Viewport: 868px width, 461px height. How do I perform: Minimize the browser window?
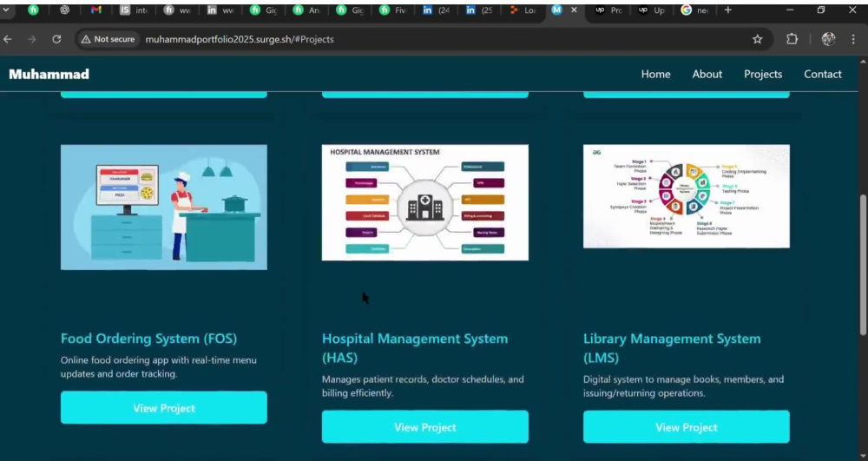[x=790, y=10]
